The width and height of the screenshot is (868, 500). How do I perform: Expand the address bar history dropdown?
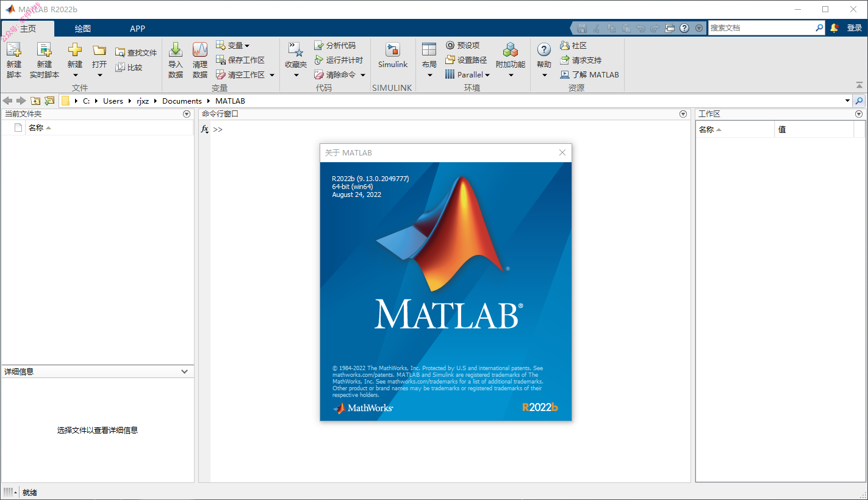(847, 101)
